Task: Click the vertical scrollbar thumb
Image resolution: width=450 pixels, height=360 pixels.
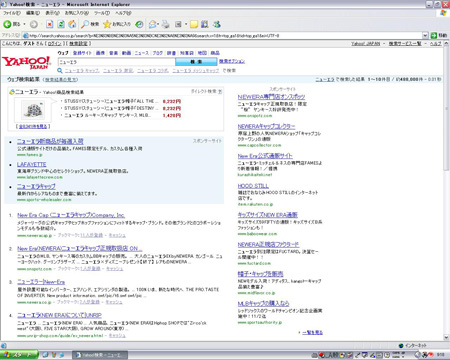Action: 446,108
